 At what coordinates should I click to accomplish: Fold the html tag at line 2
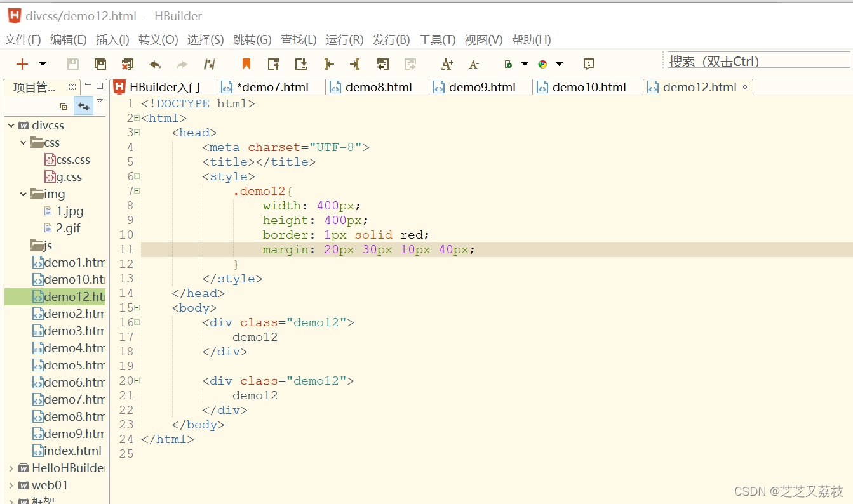pos(137,118)
